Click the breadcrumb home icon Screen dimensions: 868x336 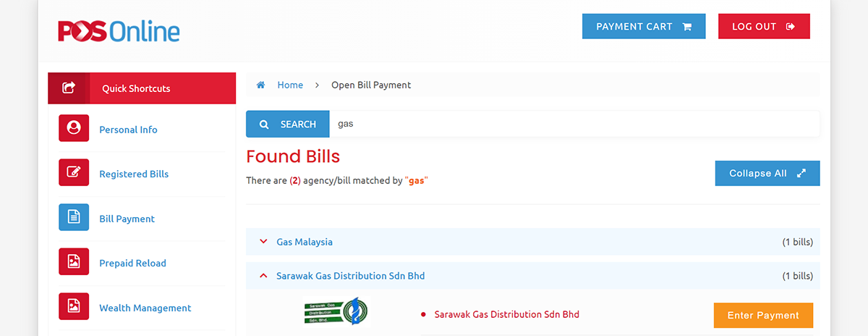(261, 85)
